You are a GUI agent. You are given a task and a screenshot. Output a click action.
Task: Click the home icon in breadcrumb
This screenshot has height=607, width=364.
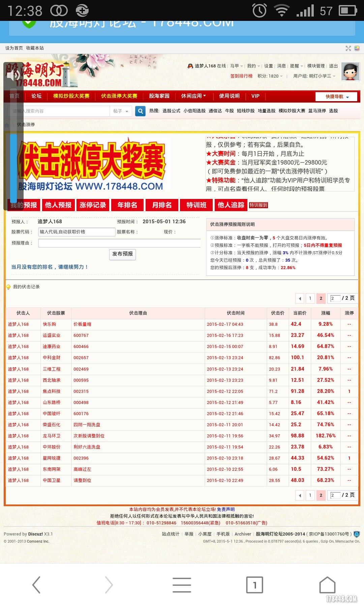point(7,125)
